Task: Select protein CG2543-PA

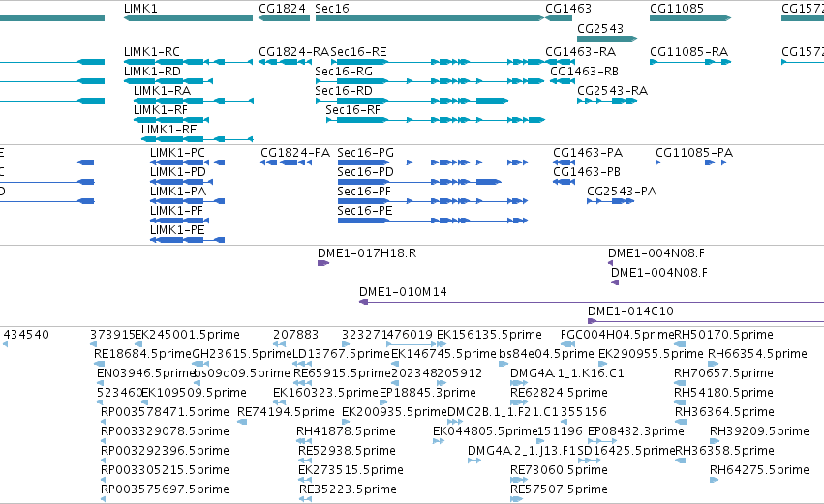Action: point(622,192)
